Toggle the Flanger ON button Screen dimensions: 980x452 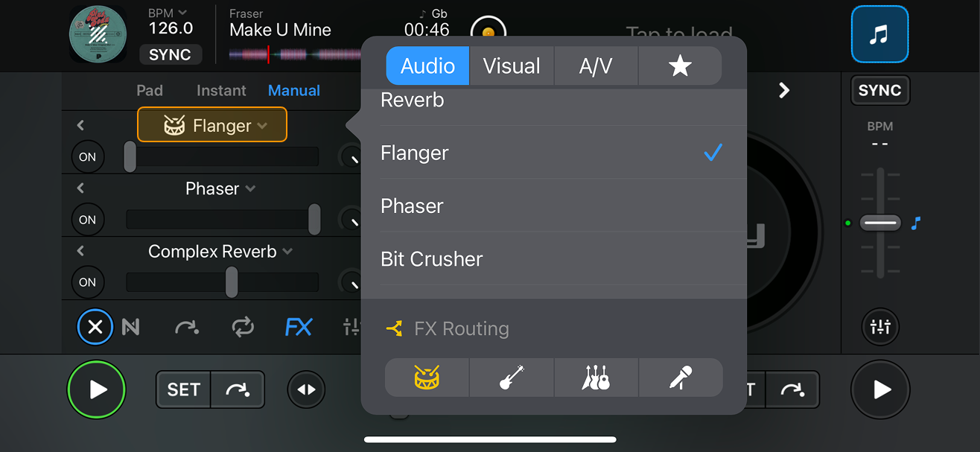(x=87, y=156)
